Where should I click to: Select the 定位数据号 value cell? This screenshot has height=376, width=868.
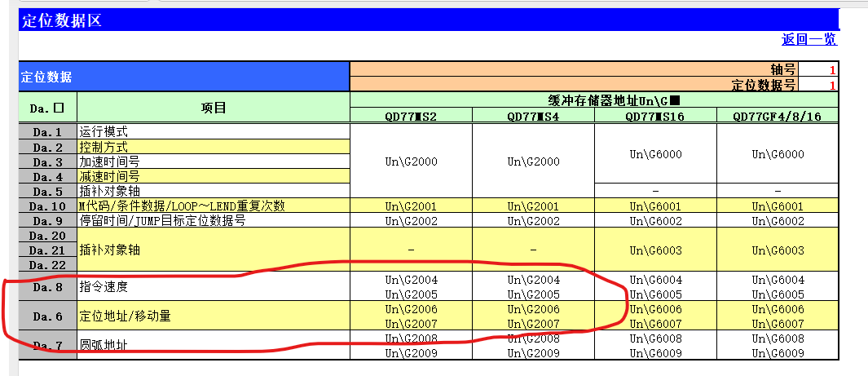point(818,85)
